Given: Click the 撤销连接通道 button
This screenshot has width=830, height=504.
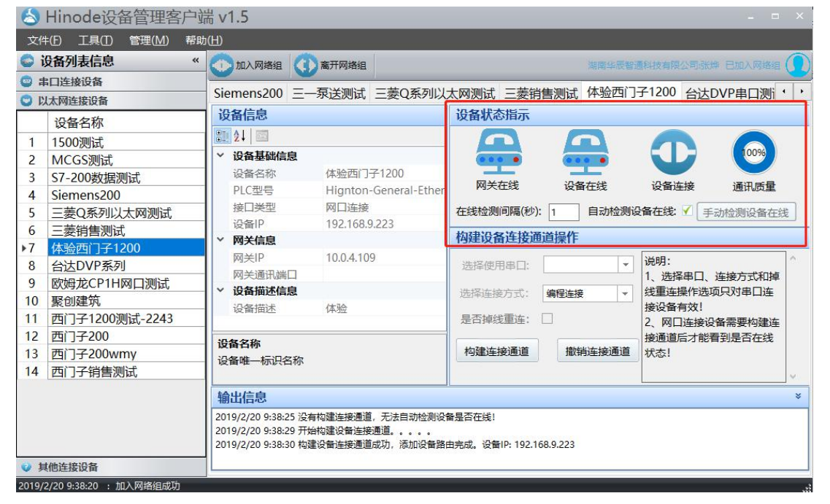Looking at the screenshot, I should (x=597, y=352).
